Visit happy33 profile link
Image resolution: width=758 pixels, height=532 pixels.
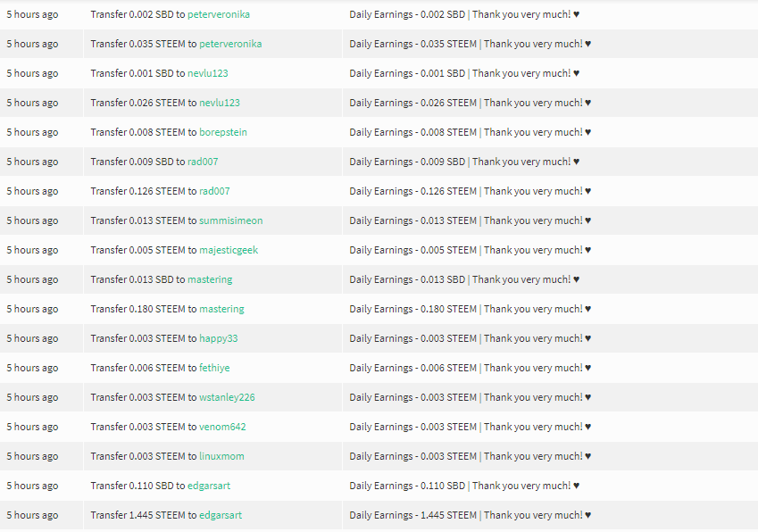point(219,338)
